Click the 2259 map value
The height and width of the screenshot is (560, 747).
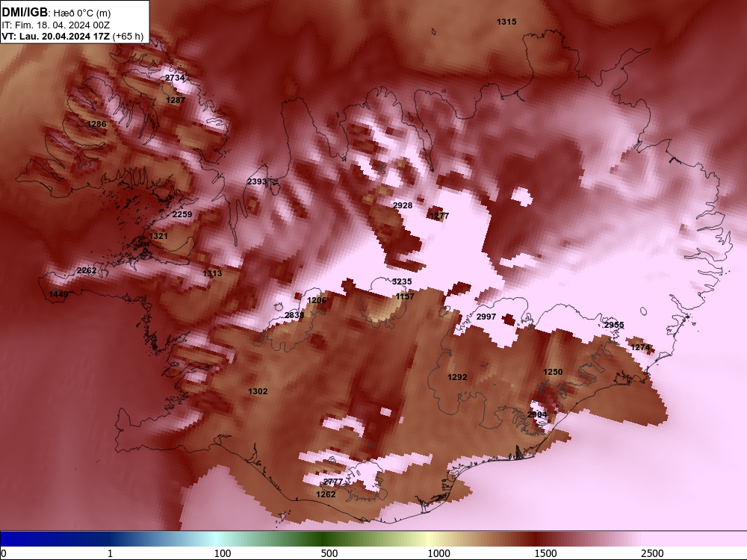182,214
